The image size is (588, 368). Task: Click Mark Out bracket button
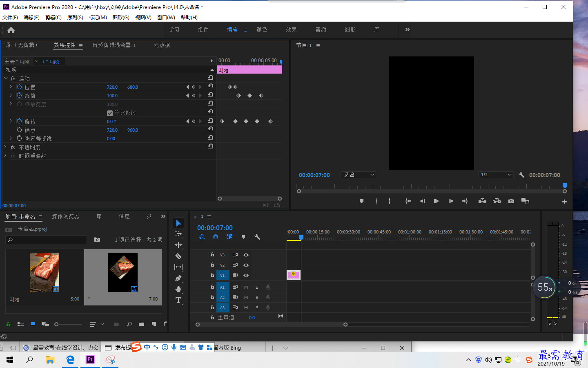(390, 201)
